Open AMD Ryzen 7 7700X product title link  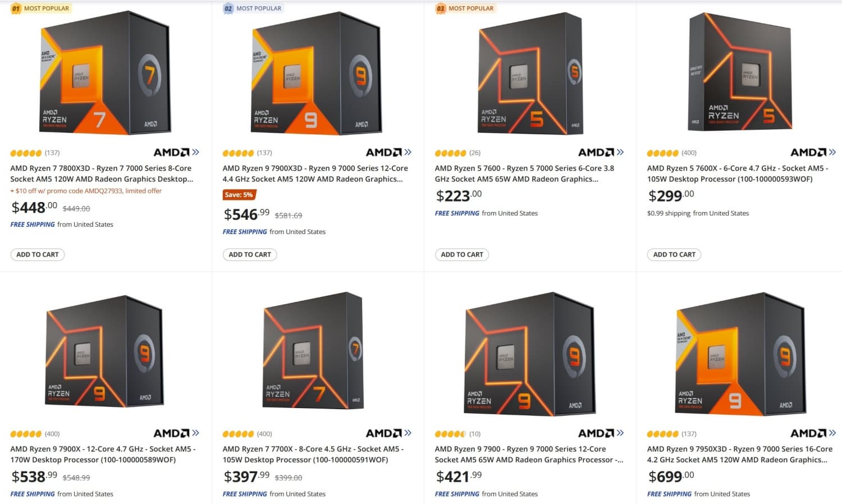pyautogui.click(x=313, y=454)
